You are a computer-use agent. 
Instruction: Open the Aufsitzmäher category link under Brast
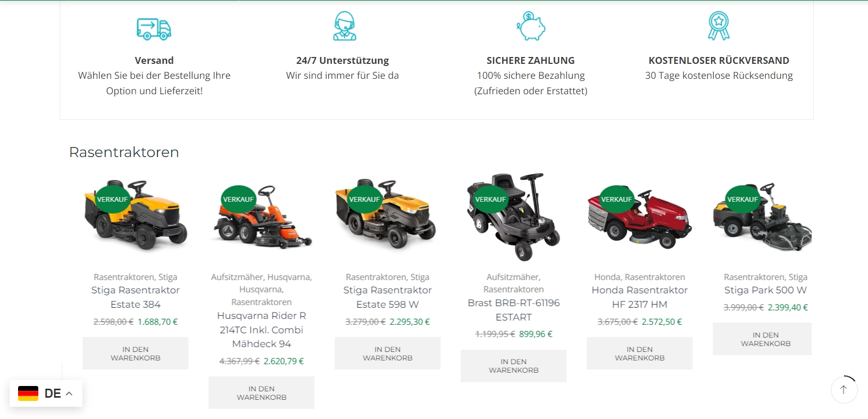click(x=513, y=277)
